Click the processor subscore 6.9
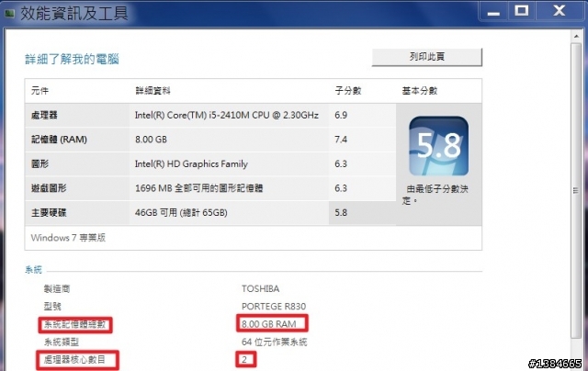The image size is (588, 371). [341, 115]
